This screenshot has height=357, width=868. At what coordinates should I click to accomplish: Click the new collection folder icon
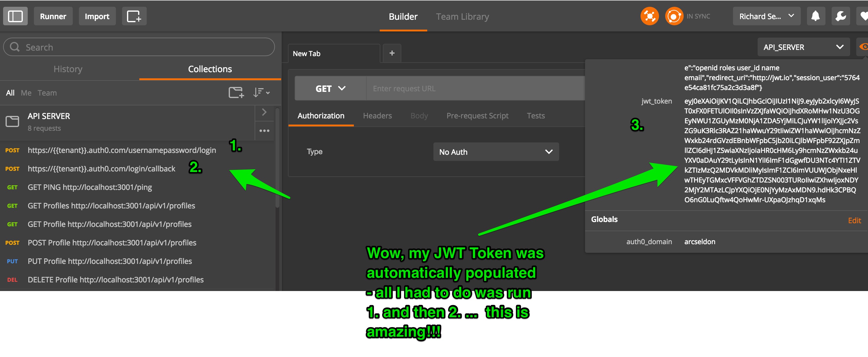(x=236, y=92)
